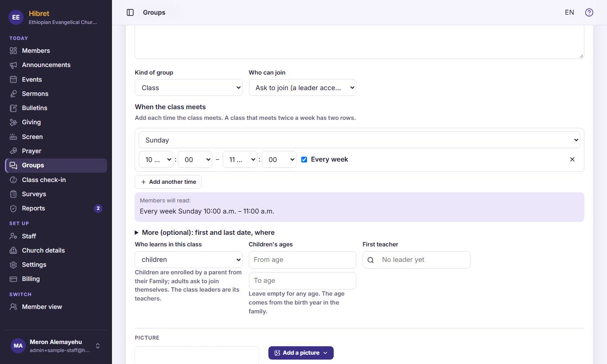This screenshot has height=364, width=607.
Task: Open the end minutes dropdown
Action: 279,159
